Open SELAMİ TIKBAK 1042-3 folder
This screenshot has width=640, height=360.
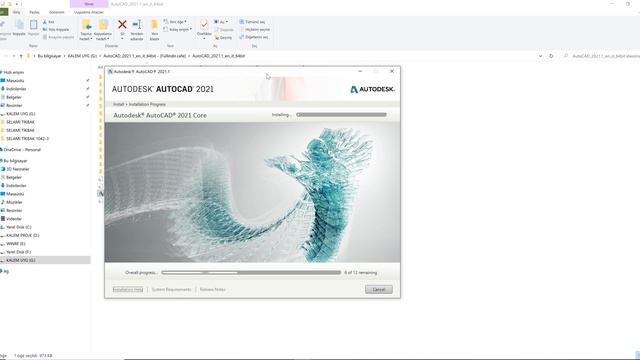click(25, 139)
